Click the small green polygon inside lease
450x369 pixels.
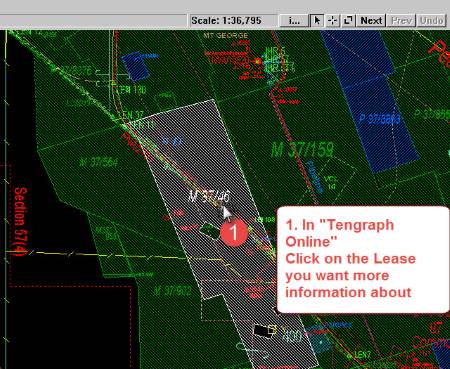pyautogui.click(x=210, y=231)
